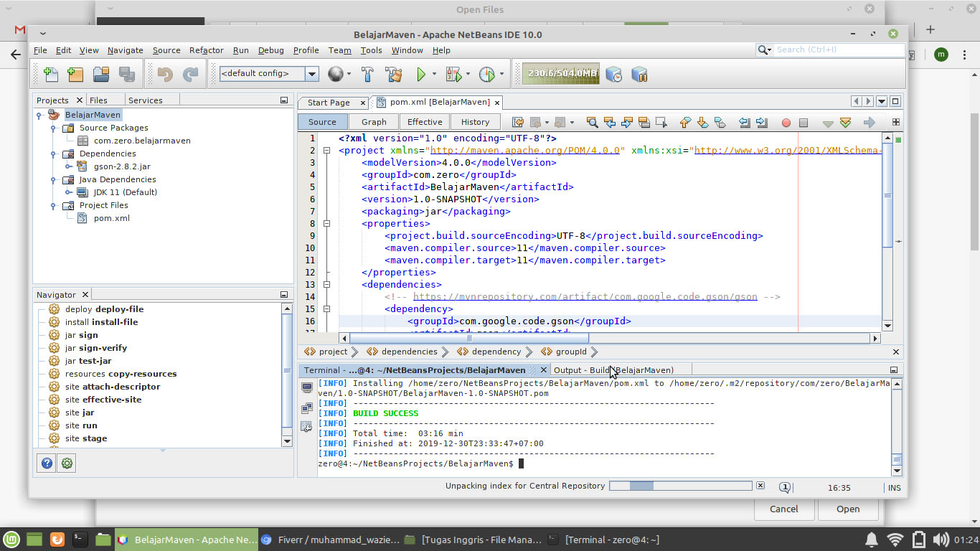Click green gear icon below Navigator list
This screenshot has width=980, height=551.
click(x=67, y=463)
